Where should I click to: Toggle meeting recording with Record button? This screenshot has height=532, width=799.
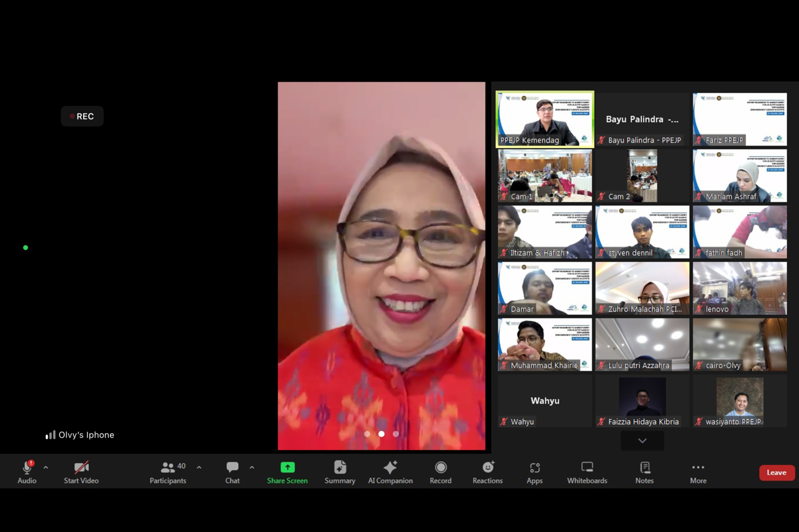(440, 472)
